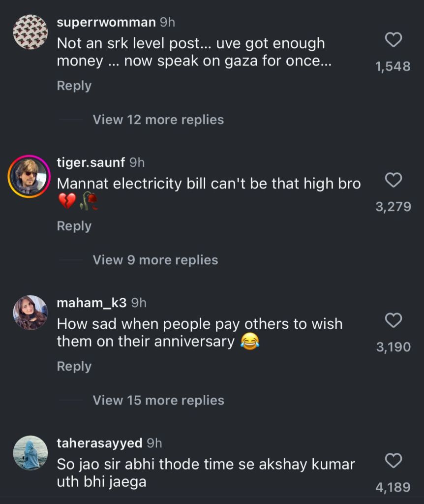View maham_k3's profile avatar
424x504 pixels.
coord(30,313)
